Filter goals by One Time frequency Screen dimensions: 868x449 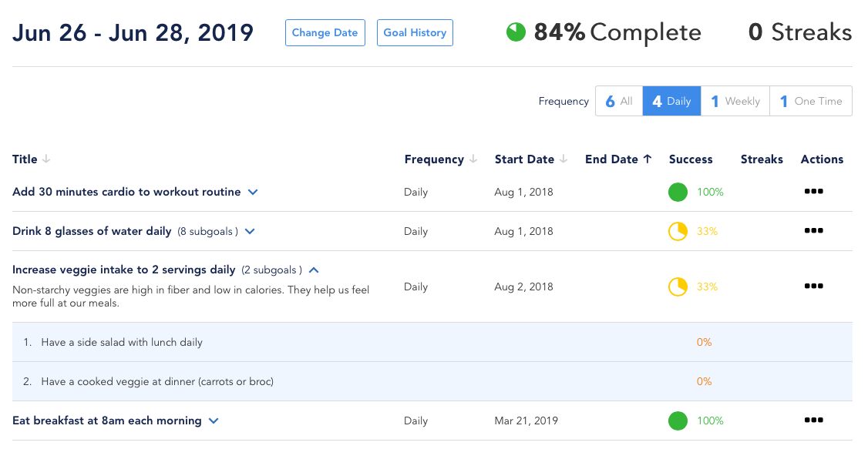pyautogui.click(x=811, y=101)
